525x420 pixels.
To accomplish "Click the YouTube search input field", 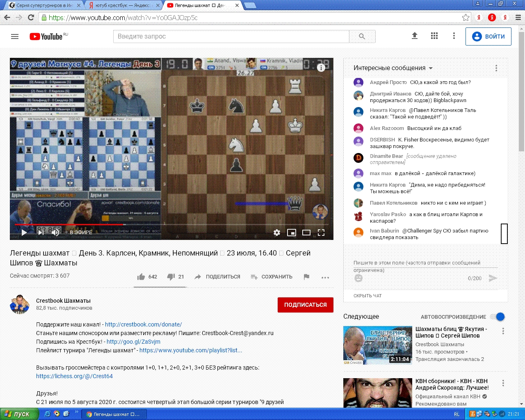I will pos(231,37).
